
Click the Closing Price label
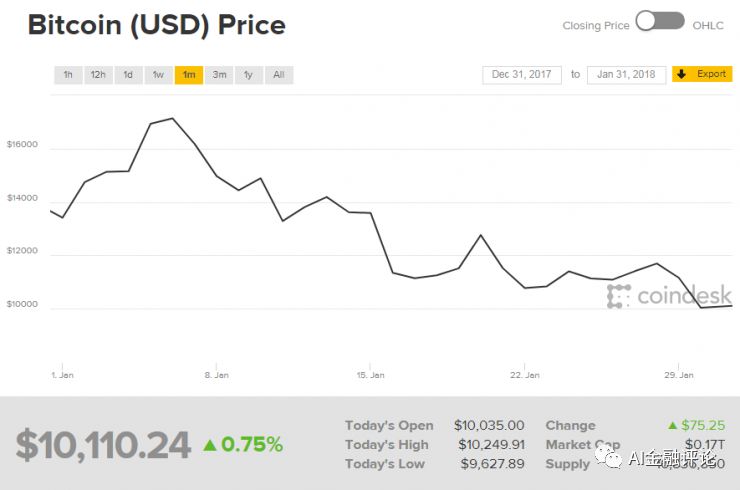pos(596,26)
